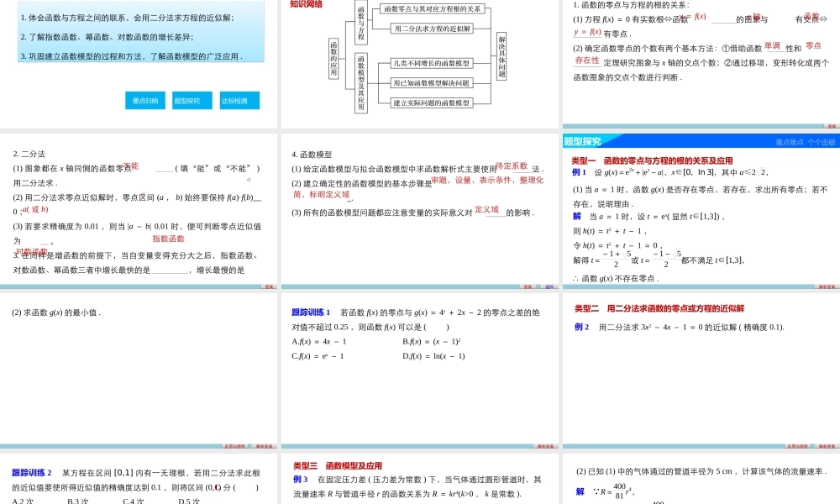Viewport: 840px width, 504px height.
Task: Select the 用二分法求方程的近似解 box
Action: pyautogui.click(x=432, y=29)
